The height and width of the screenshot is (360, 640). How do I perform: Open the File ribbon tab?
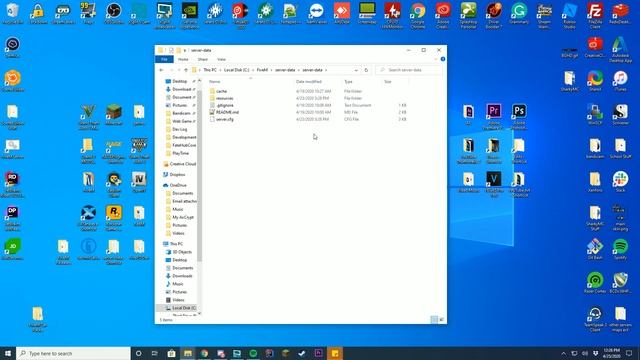pos(164,60)
